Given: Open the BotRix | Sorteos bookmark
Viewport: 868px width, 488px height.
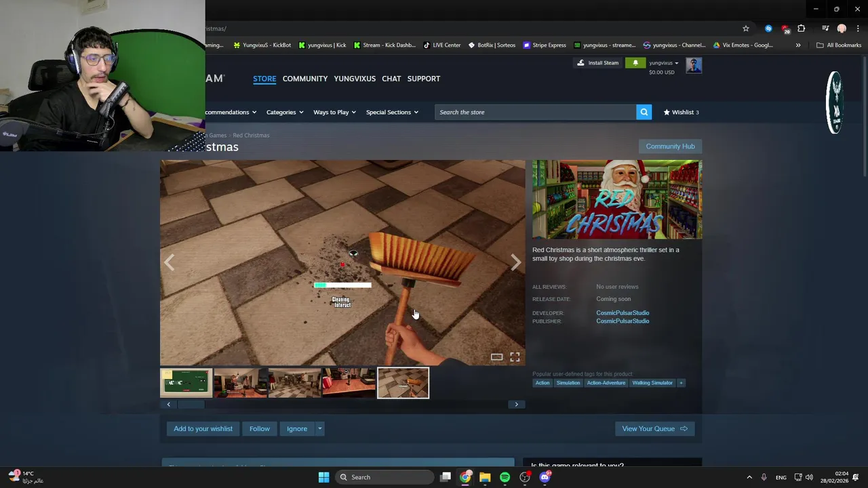Looking at the screenshot, I should (492, 45).
